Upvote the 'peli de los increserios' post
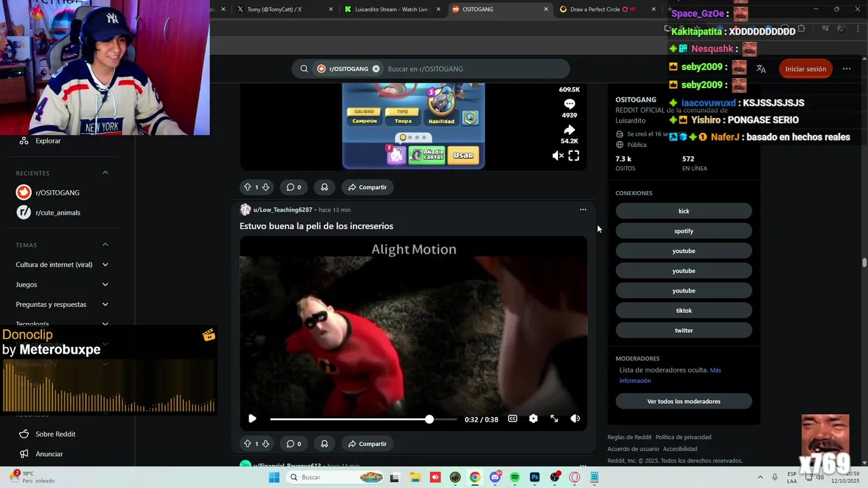Image resolution: width=868 pixels, height=488 pixels. point(248,444)
